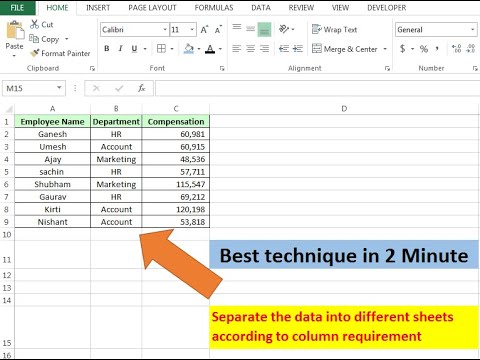Click inside the formula bar input
Image resolution: width=480 pixels, height=360 pixels.
tap(317, 88)
